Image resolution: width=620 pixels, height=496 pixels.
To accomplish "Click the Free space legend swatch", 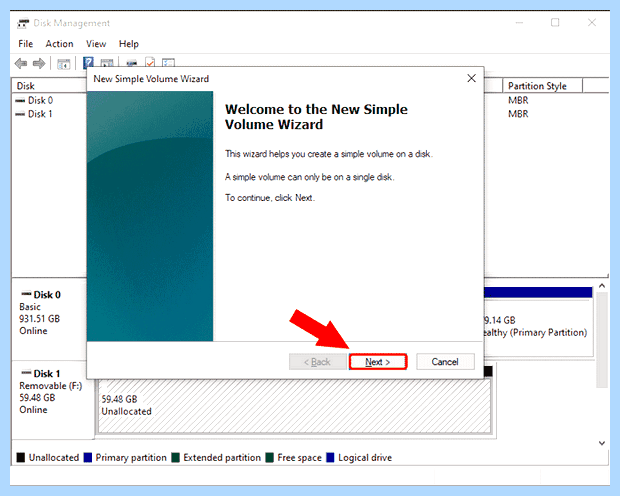I will click(270, 458).
